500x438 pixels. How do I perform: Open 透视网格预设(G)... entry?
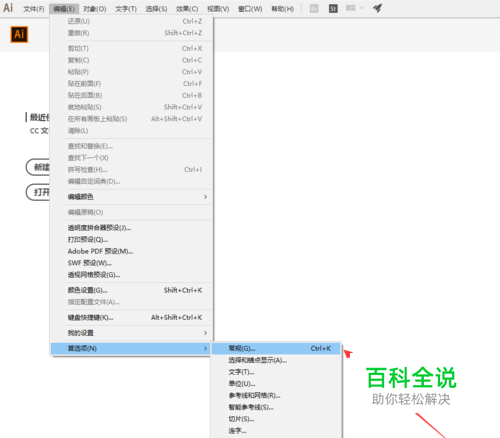132,275
